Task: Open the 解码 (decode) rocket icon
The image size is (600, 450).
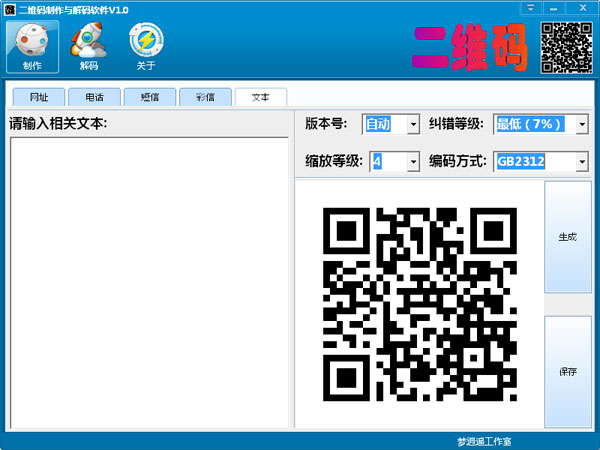Action: point(88,47)
